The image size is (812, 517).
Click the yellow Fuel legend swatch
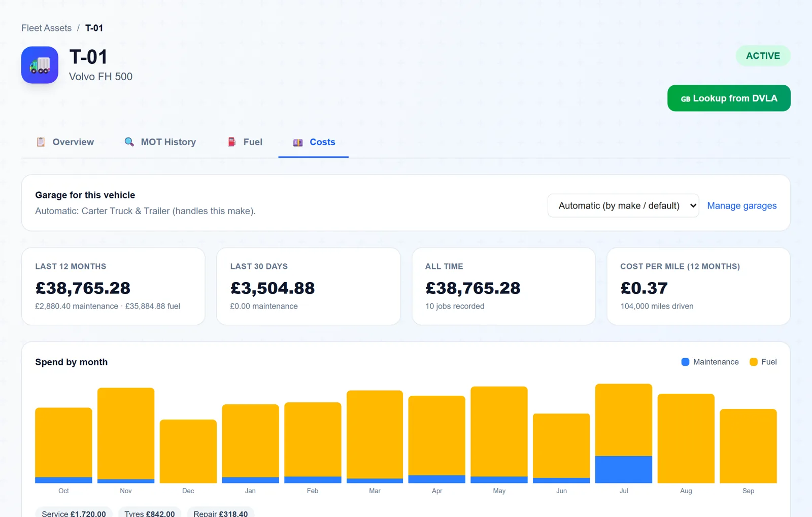click(x=754, y=362)
